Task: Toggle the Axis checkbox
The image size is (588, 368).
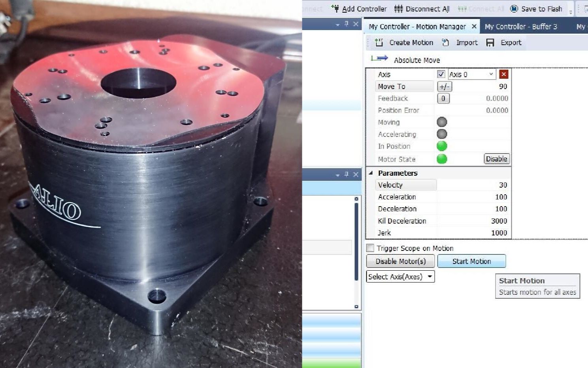Action: coord(441,74)
